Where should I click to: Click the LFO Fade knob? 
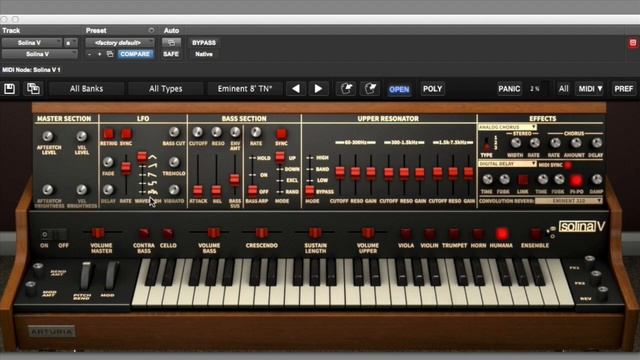(108, 162)
